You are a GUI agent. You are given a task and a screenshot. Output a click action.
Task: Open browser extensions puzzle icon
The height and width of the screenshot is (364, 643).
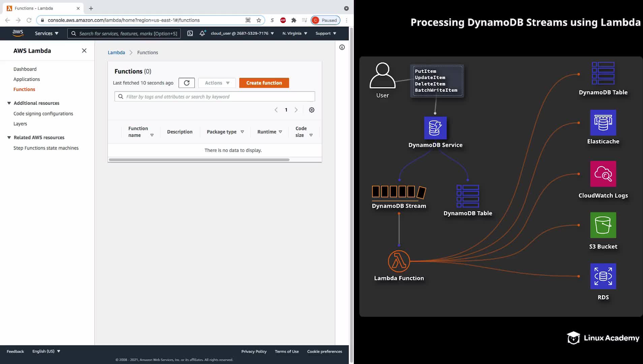click(294, 20)
